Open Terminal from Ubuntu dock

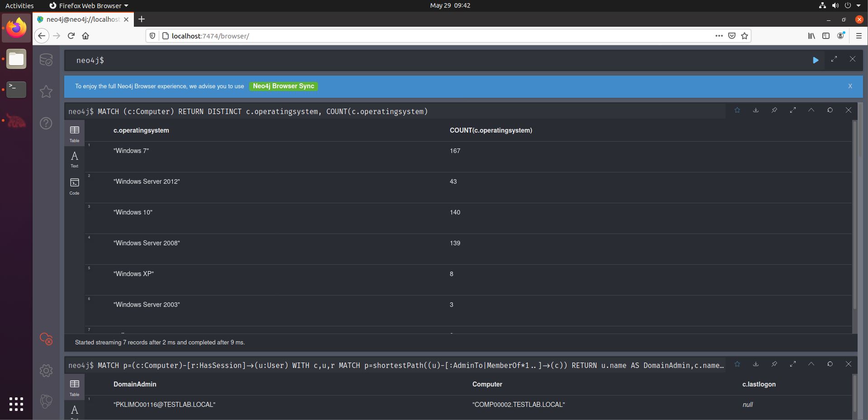click(16, 89)
